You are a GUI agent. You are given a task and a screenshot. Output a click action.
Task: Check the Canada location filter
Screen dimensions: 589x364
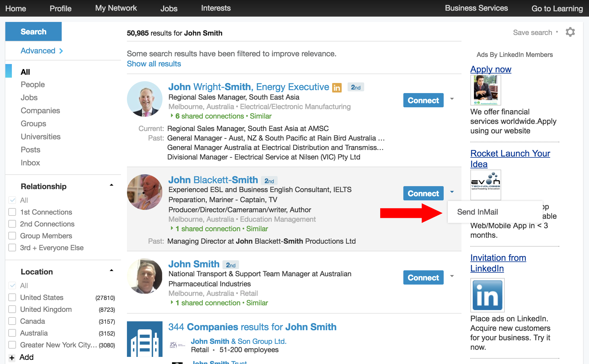coord(12,321)
